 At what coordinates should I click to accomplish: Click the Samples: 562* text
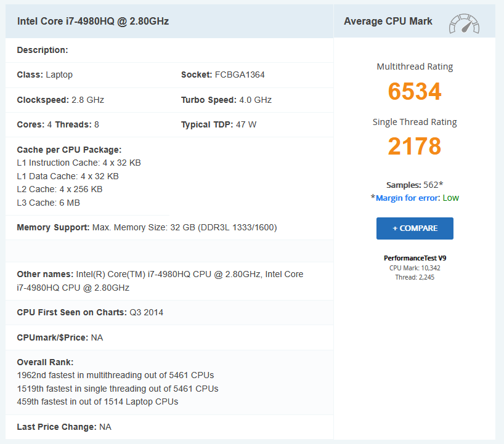point(415,185)
